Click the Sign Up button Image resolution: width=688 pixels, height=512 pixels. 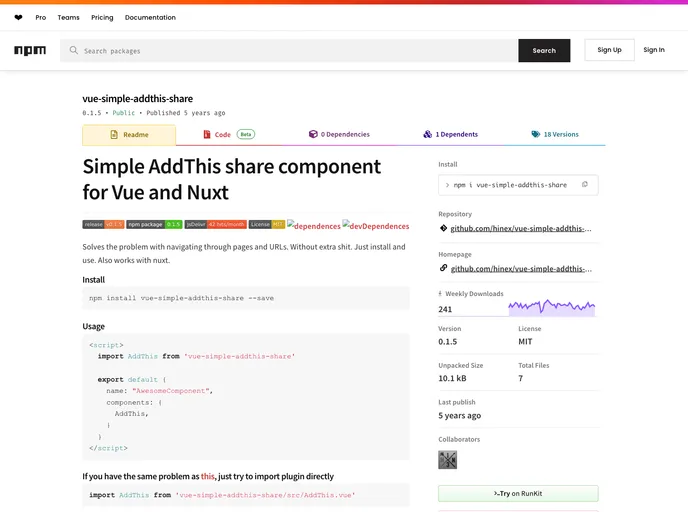pyautogui.click(x=609, y=50)
